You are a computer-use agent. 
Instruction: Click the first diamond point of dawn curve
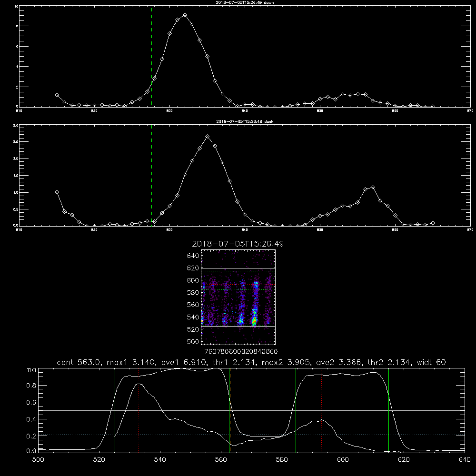tap(57, 95)
